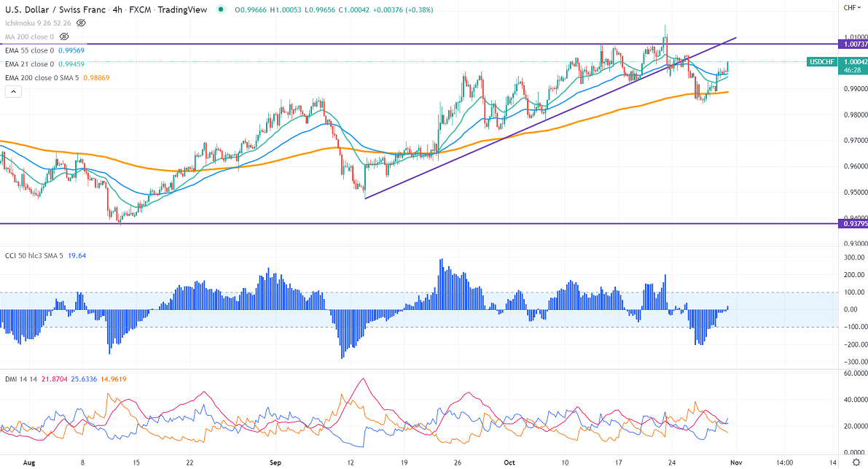Open the CHF currency dropdown
Image resolution: width=868 pixels, height=469 pixels.
[x=852, y=7]
